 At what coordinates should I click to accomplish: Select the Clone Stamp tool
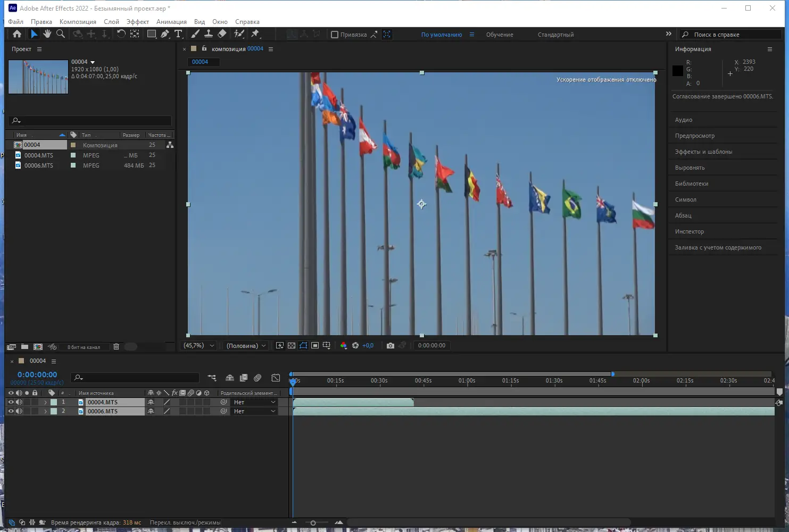click(x=209, y=34)
